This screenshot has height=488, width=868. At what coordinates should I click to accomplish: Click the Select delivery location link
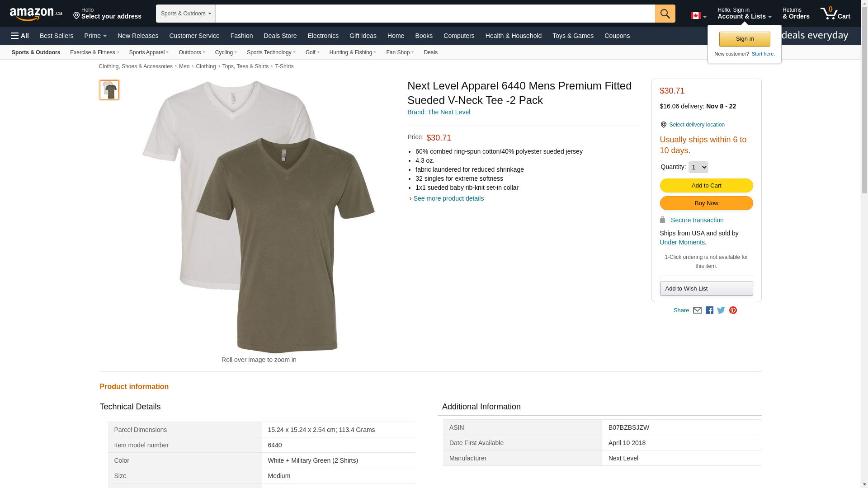tap(696, 125)
